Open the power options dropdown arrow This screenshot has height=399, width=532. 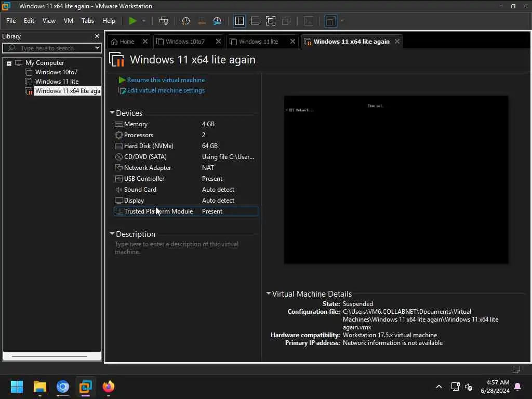point(144,21)
